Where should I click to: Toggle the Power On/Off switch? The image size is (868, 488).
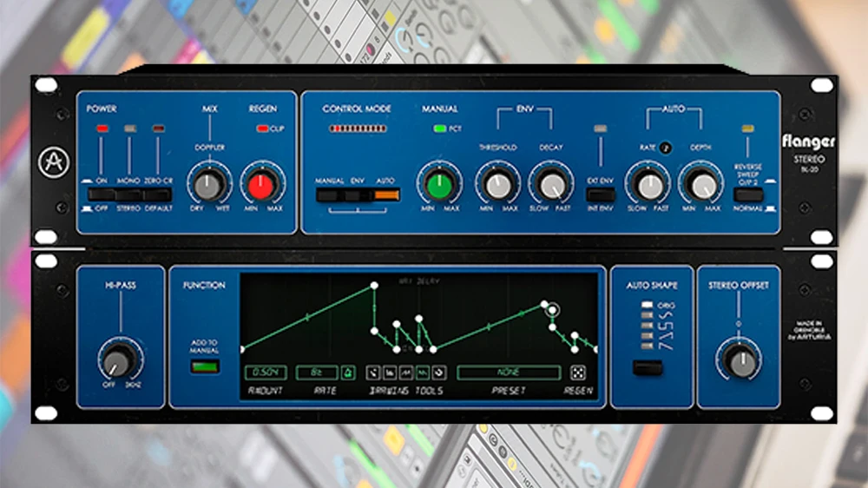tap(102, 195)
